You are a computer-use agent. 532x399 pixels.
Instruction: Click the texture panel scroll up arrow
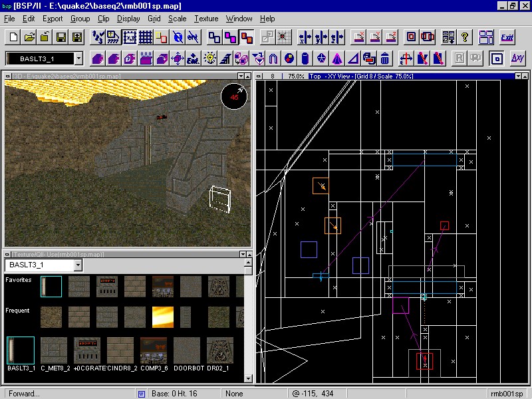(x=248, y=263)
